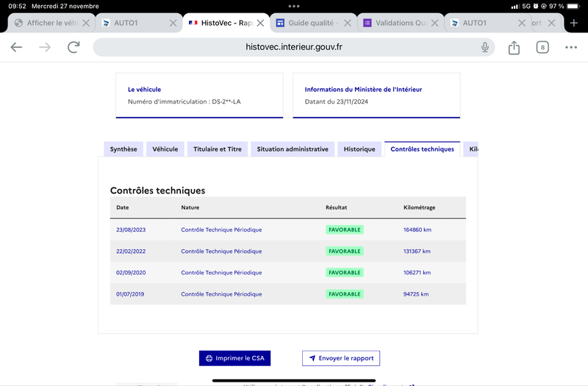This screenshot has height=386, width=588.
Task: Close the Validations Qu tab
Action: click(x=434, y=23)
